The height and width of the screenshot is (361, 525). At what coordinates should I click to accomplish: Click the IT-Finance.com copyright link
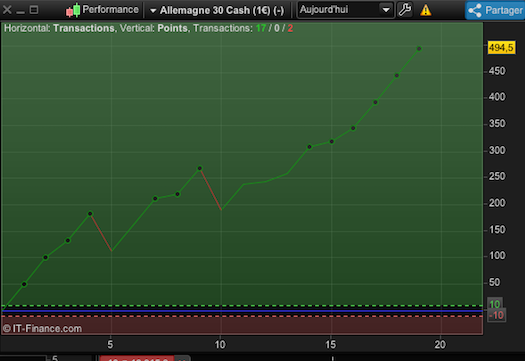42,329
